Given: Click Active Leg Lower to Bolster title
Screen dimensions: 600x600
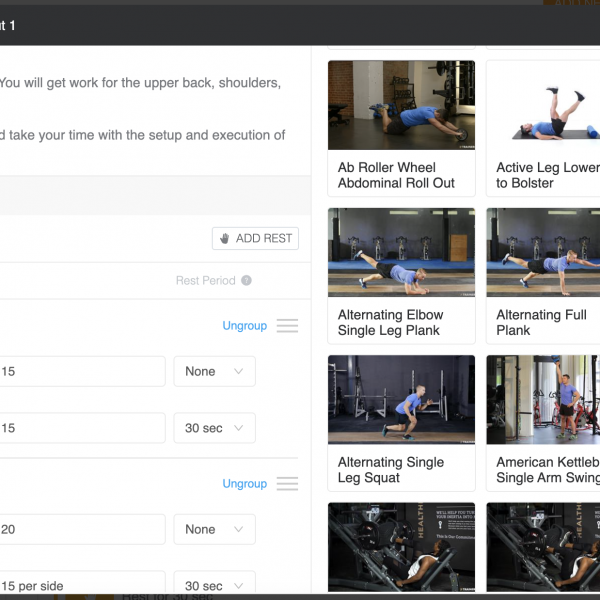Looking at the screenshot, I should click(x=548, y=175).
